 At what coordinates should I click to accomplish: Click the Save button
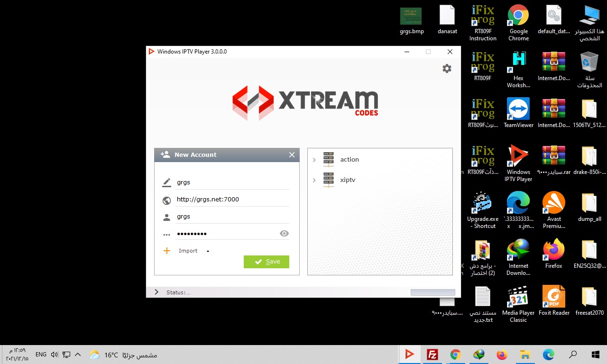pos(267,262)
